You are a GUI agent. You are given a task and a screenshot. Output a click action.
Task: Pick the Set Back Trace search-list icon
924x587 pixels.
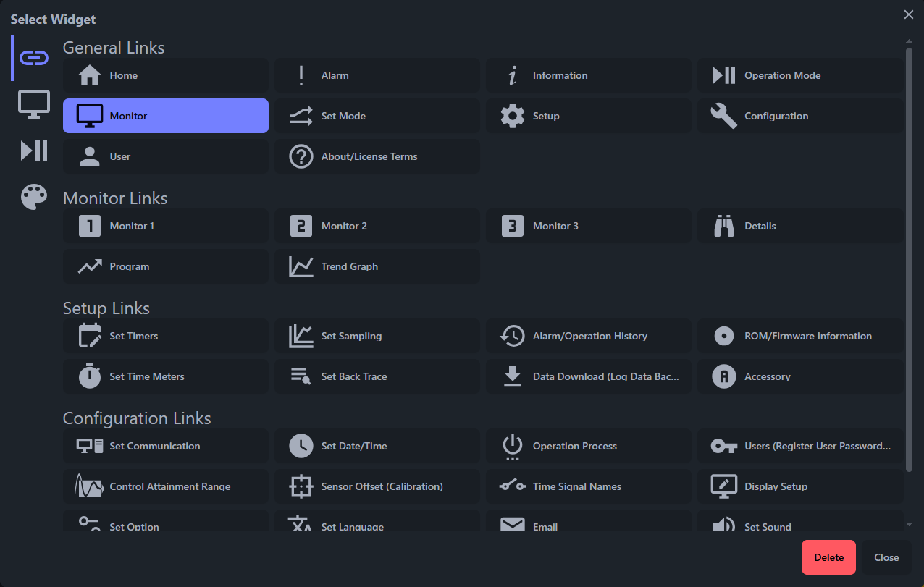[x=301, y=376]
